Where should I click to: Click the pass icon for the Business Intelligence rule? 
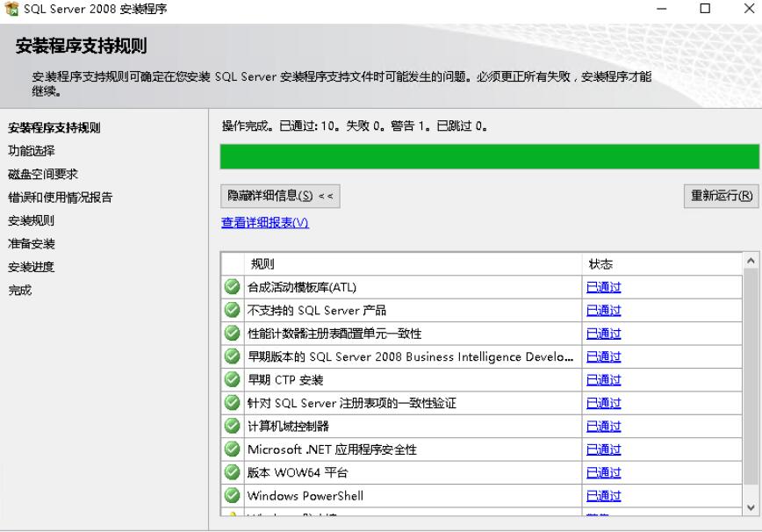(x=233, y=356)
